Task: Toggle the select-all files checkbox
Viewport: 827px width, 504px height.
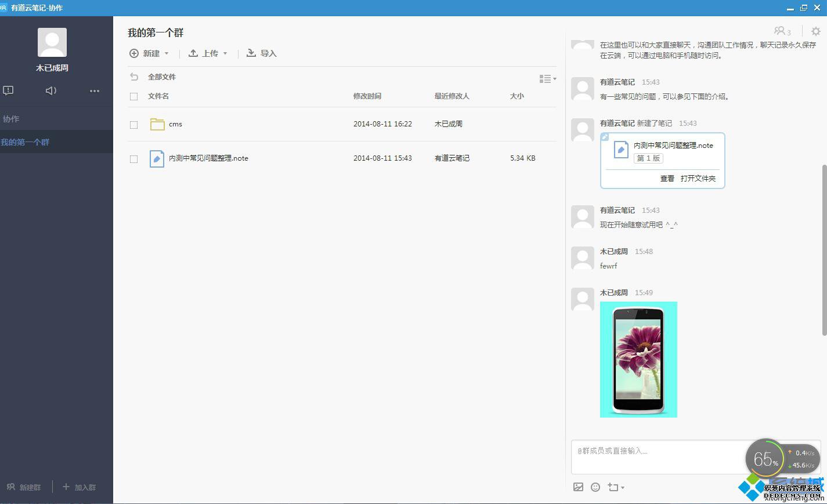Action: click(x=134, y=96)
